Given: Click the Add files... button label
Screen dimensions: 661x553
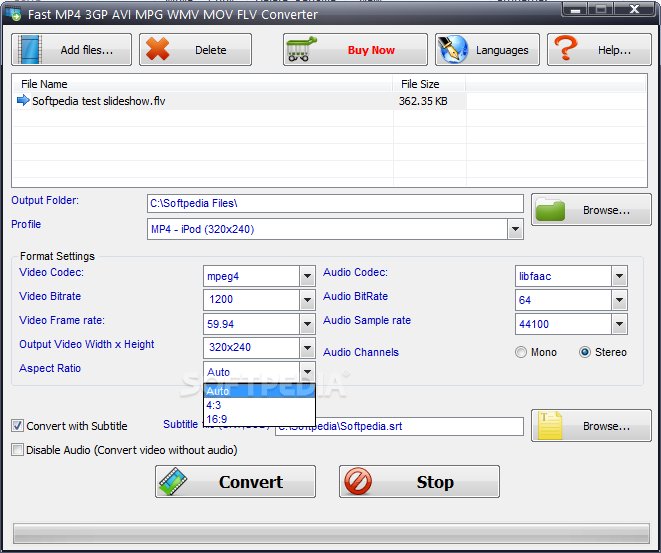Looking at the screenshot, I should [87, 50].
